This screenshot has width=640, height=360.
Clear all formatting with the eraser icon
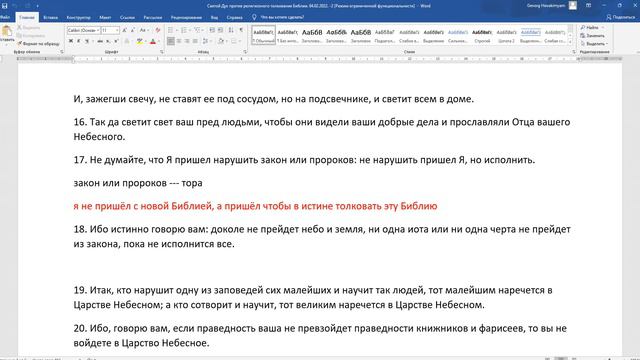coord(158,30)
